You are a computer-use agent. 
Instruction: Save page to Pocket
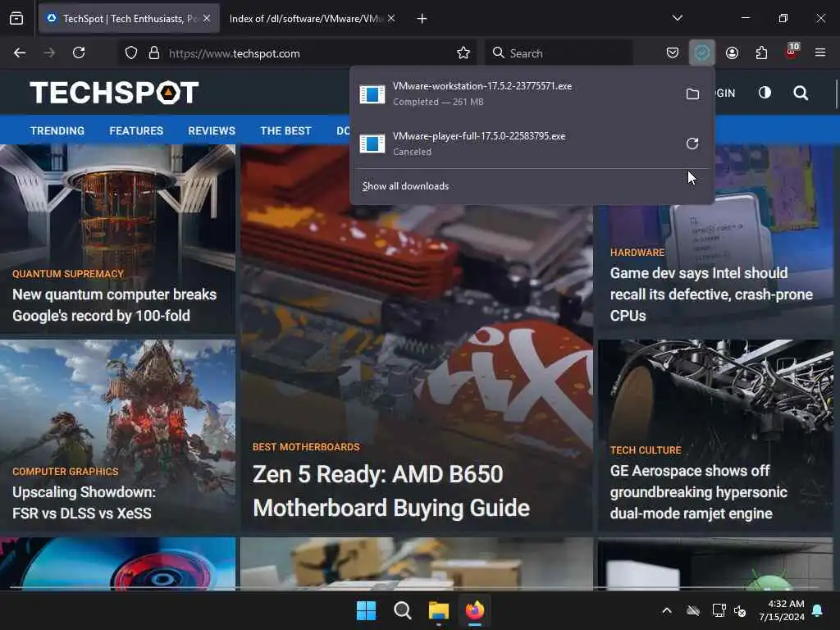click(673, 52)
